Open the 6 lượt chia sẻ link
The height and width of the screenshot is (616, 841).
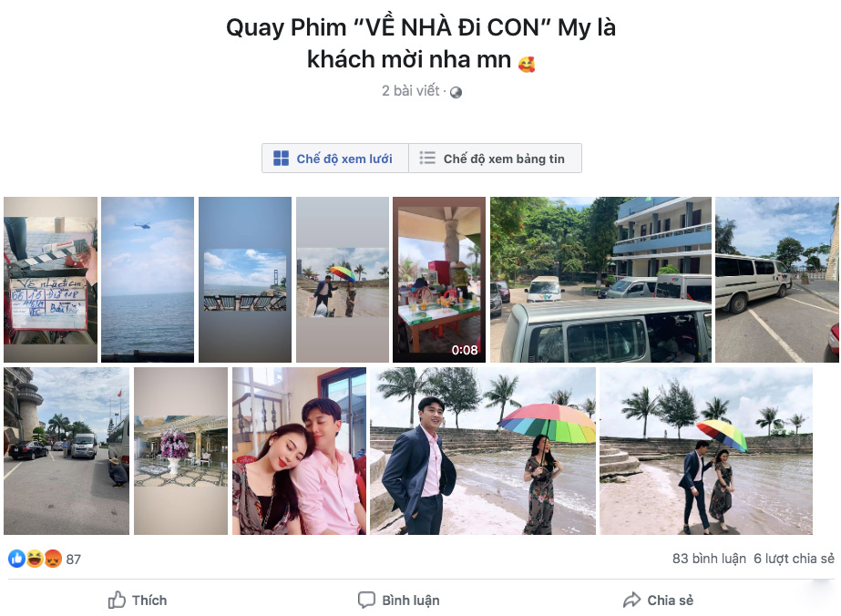(794, 559)
